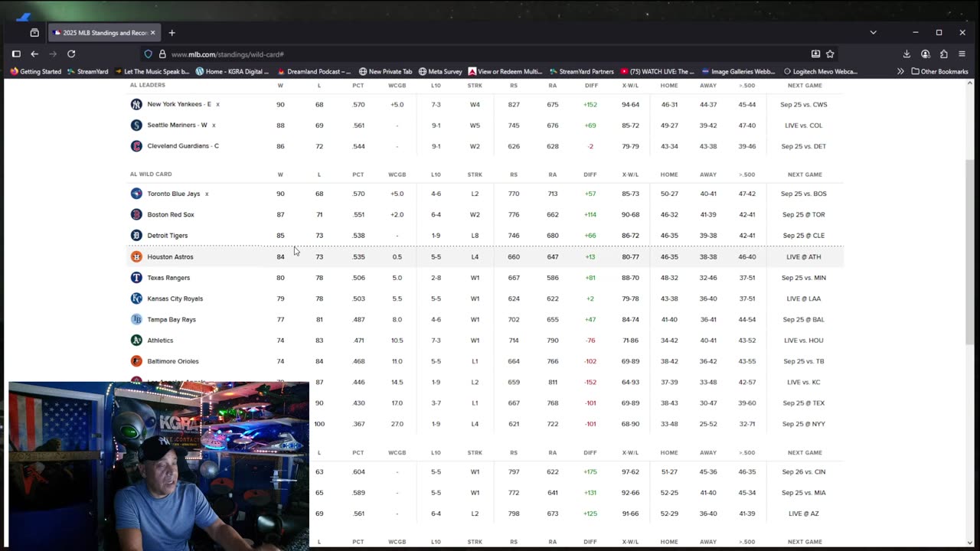
Task: Click the Tampa Bay Rays logo
Action: tap(136, 319)
